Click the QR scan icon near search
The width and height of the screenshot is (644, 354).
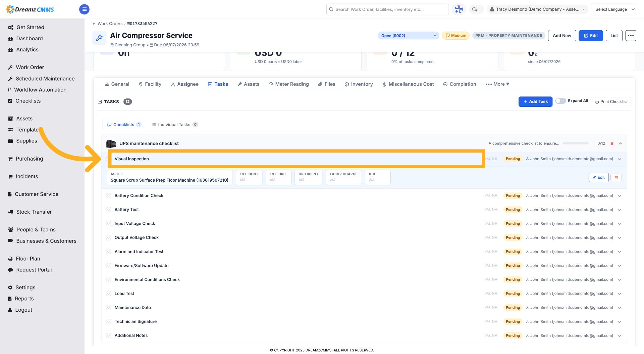tap(459, 9)
